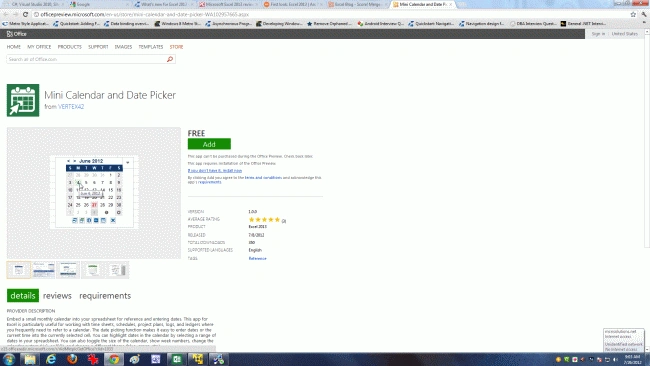Image resolution: width=650 pixels, height=366 pixels.
Task: Open the terms and conditions link
Action: point(263,177)
